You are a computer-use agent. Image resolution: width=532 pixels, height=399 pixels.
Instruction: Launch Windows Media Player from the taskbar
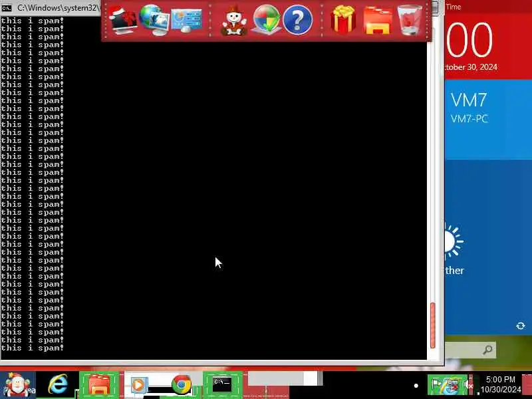[138, 385]
